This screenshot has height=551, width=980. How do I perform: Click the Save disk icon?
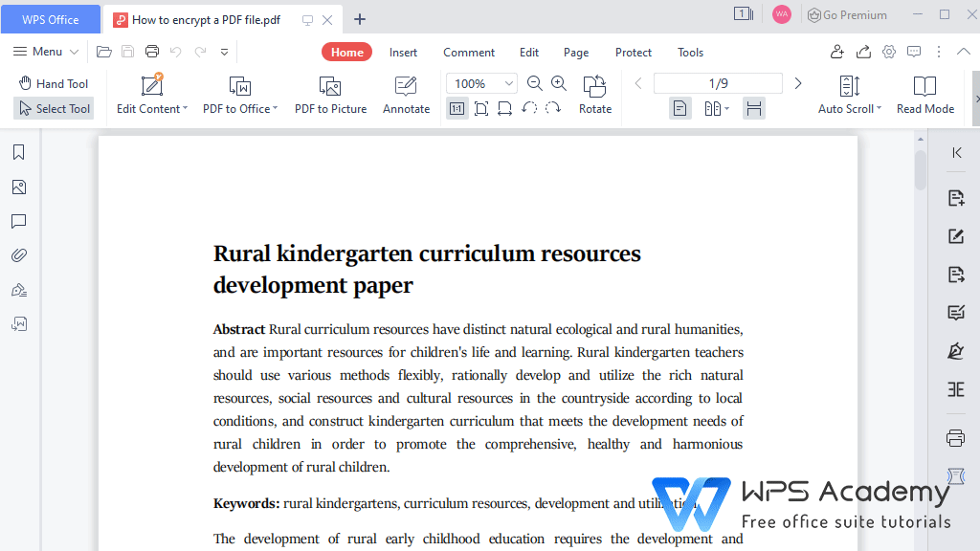(x=127, y=52)
